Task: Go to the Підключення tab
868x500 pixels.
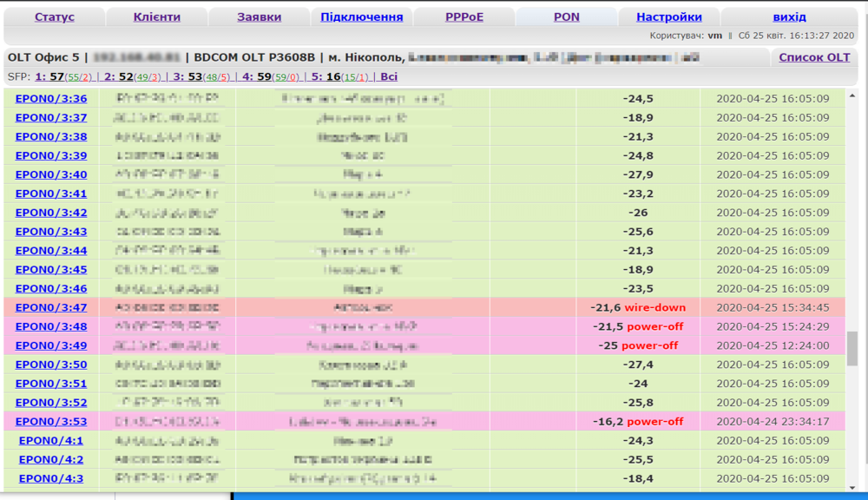Action: coord(361,17)
